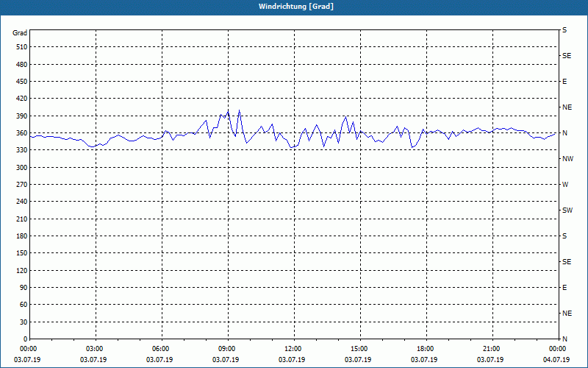This screenshot has width=588, height=368.
Task: Click the 'Grad' axis unit label
Action: [20, 33]
